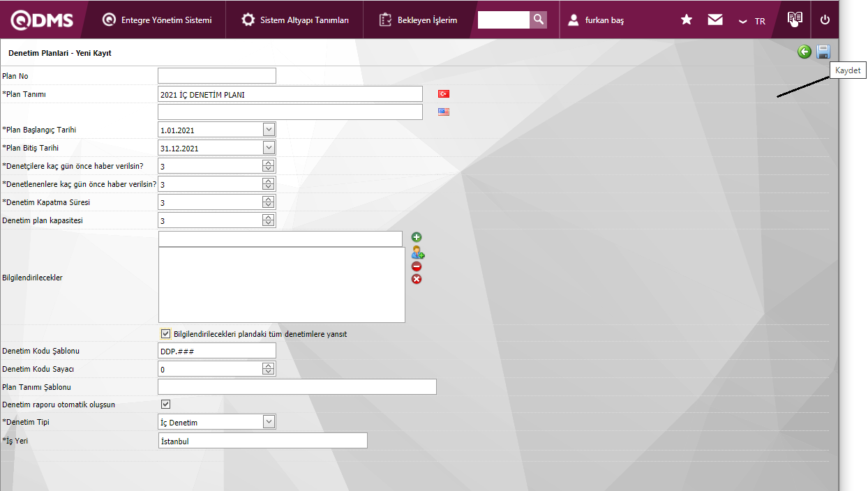Toggle Denetim raporu otomatik oluşsun checkbox
Image resolution: width=868 pixels, height=491 pixels.
coord(165,404)
